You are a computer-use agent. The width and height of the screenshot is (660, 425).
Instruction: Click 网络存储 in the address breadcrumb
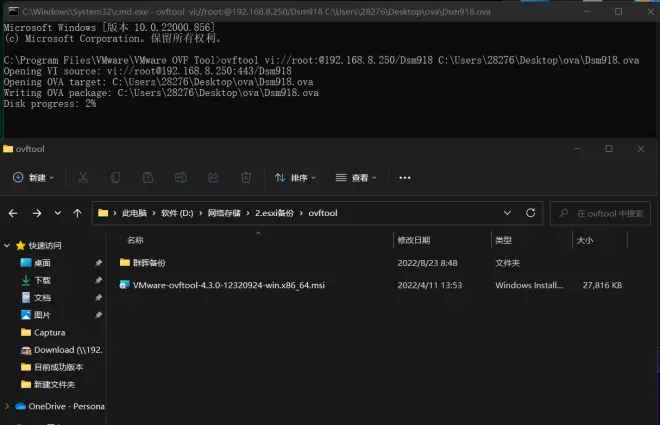coord(224,213)
